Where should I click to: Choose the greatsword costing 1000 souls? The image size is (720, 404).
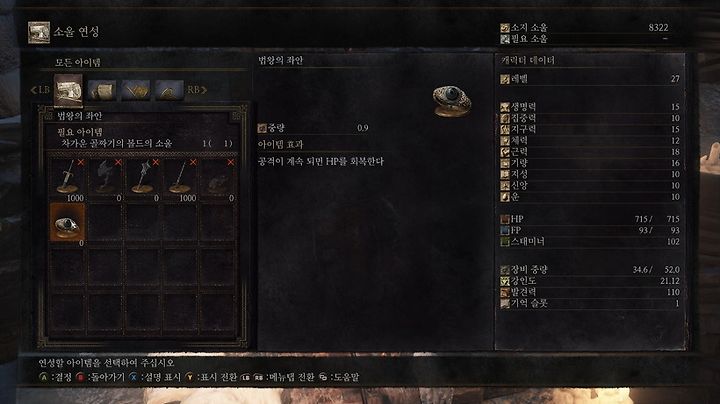(67, 179)
